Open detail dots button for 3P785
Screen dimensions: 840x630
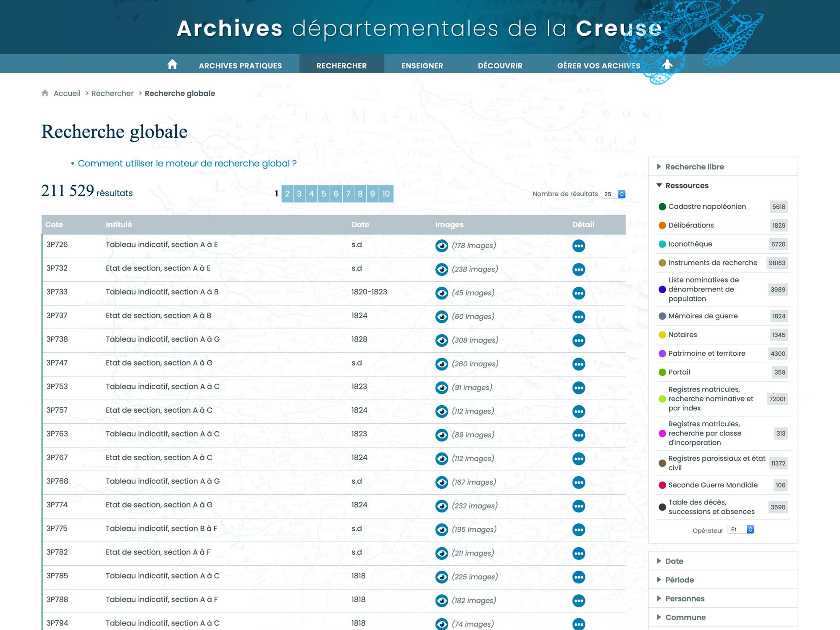pyautogui.click(x=578, y=577)
